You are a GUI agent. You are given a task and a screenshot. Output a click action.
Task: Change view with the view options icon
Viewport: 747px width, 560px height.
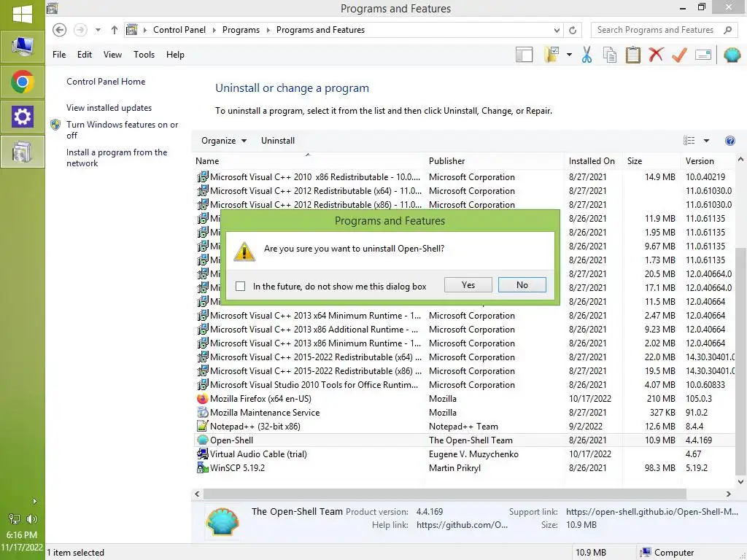pyautogui.click(x=689, y=141)
